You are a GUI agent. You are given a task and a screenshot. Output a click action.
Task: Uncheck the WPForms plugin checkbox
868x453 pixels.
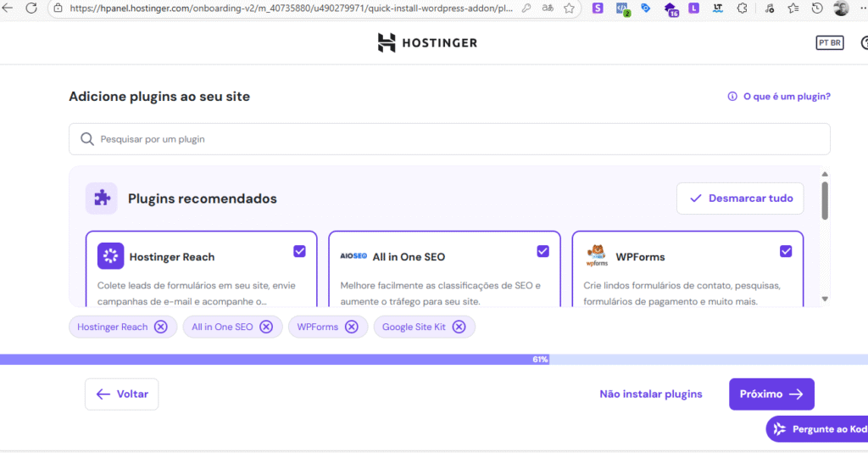[x=786, y=251]
